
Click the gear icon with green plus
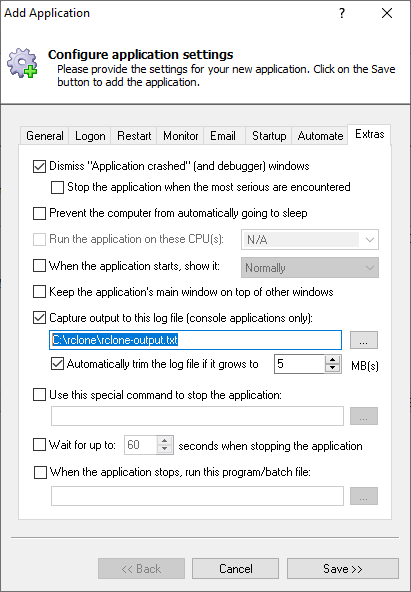pos(22,63)
